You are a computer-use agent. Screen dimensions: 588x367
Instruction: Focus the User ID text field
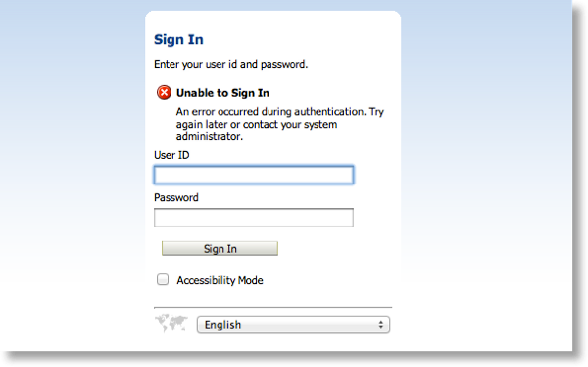coord(254,175)
